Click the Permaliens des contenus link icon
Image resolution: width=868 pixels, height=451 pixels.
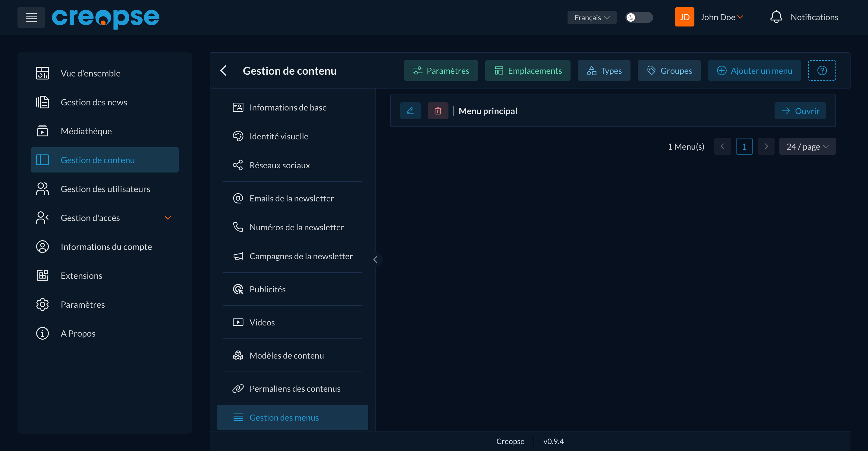tap(238, 388)
